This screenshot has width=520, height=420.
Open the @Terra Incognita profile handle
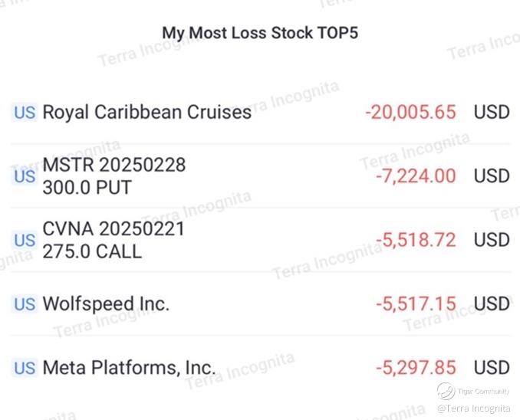coord(473,408)
